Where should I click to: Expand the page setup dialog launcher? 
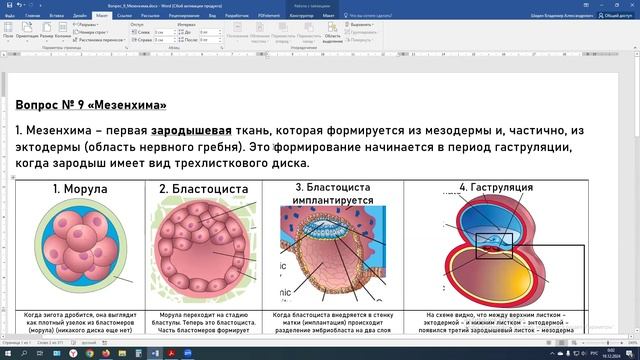click(126, 48)
